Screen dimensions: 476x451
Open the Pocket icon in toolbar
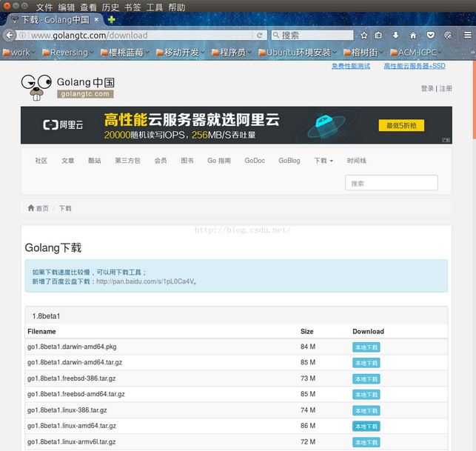[x=430, y=36]
